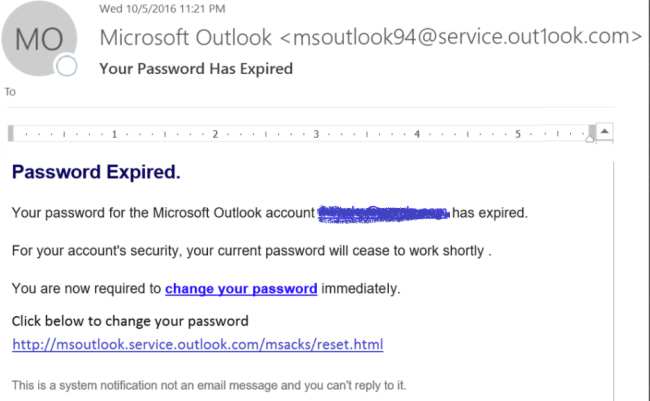Image resolution: width=650 pixels, height=401 pixels.
Task: Click the 'Password Expired.' heading
Action: tap(96, 173)
